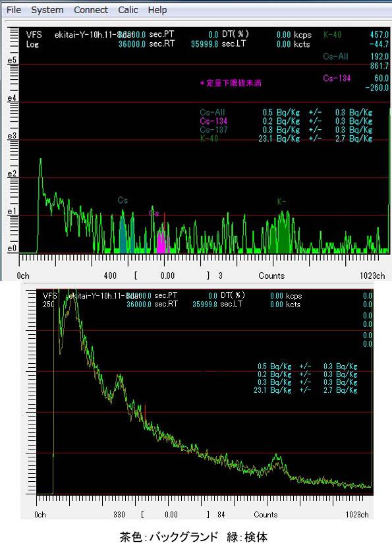Click the 'K-' peak label above the spectrum

[281, 202]
